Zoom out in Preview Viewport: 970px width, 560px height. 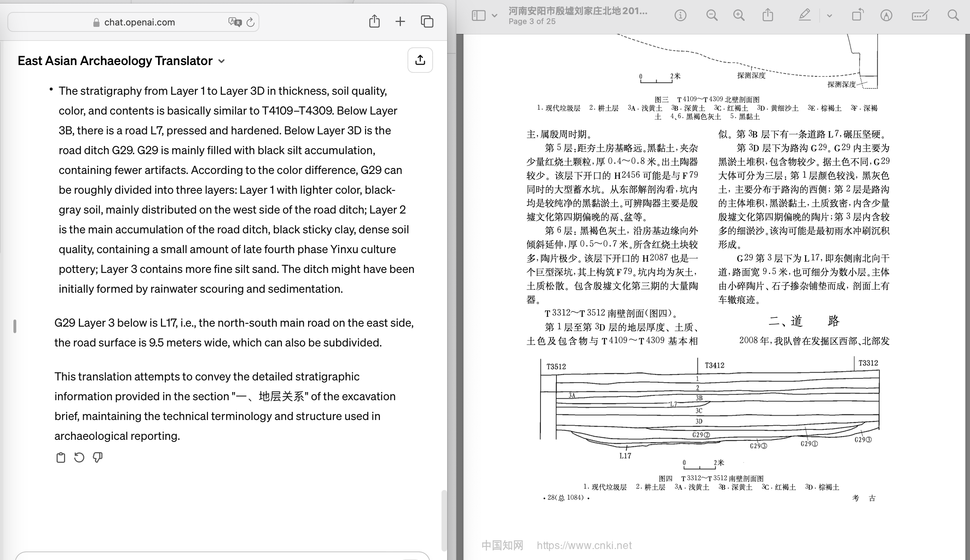point(712,16)
